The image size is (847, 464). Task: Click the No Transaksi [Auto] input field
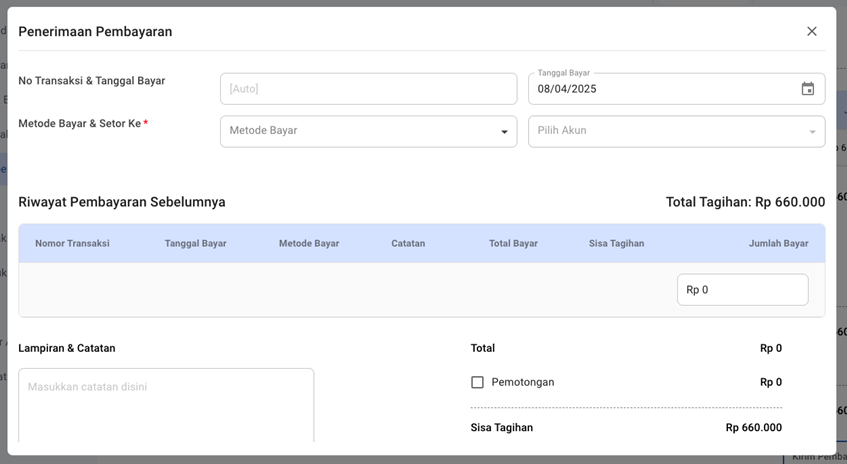coord(368,89)
